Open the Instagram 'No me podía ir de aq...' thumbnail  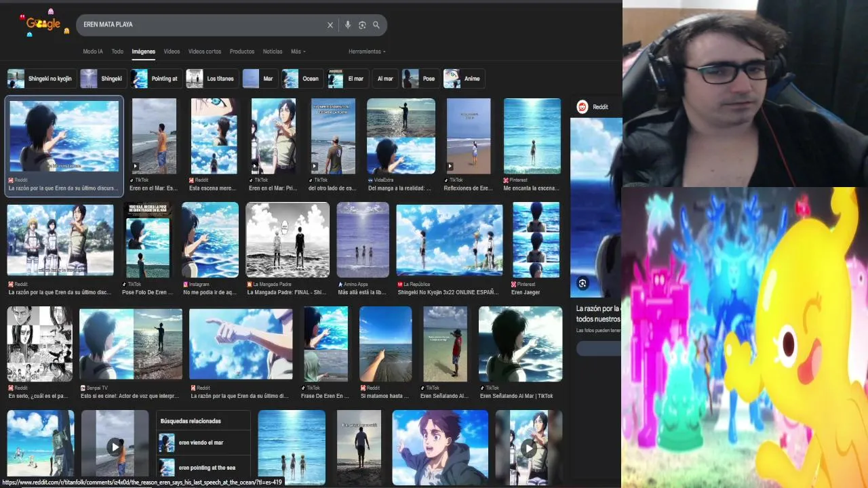click(x=210, y=239)
